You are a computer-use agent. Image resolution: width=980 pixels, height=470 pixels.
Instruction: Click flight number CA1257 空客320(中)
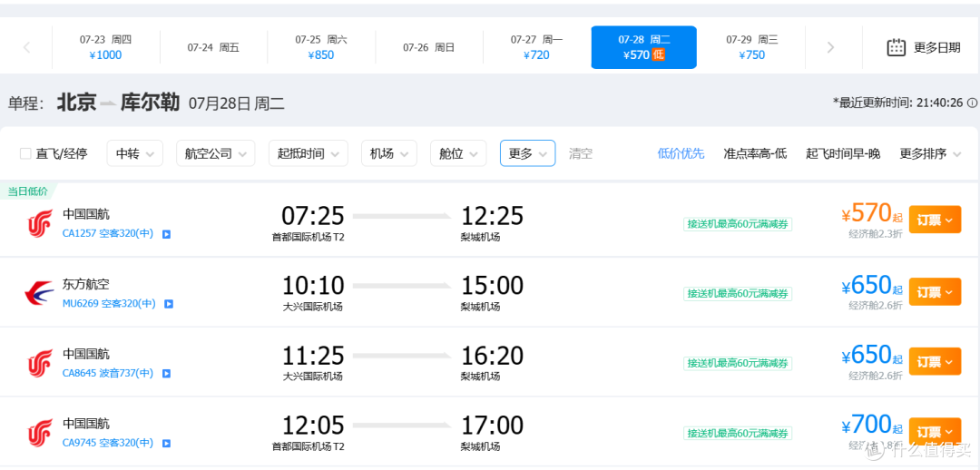pos(107,234)
